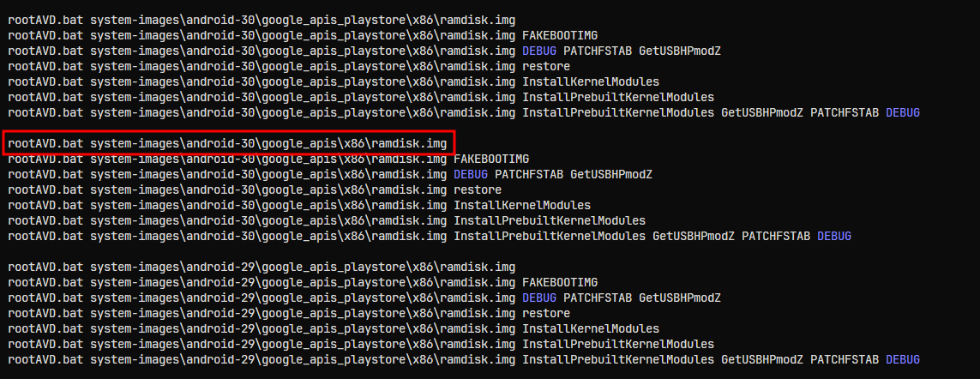The image size is (980, 379).
Task: Click blue DEBUG before PATCHFSTAB in android-29 line
Action: 539,298
